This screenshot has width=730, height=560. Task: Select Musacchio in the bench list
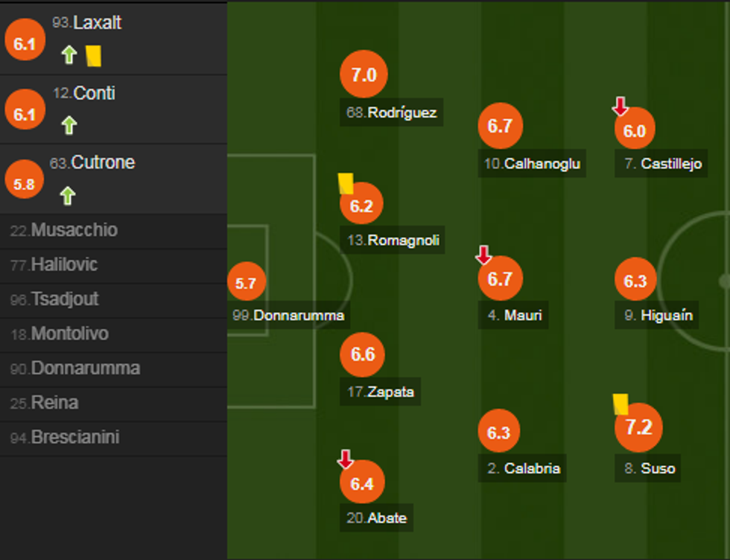pos(74,230)
